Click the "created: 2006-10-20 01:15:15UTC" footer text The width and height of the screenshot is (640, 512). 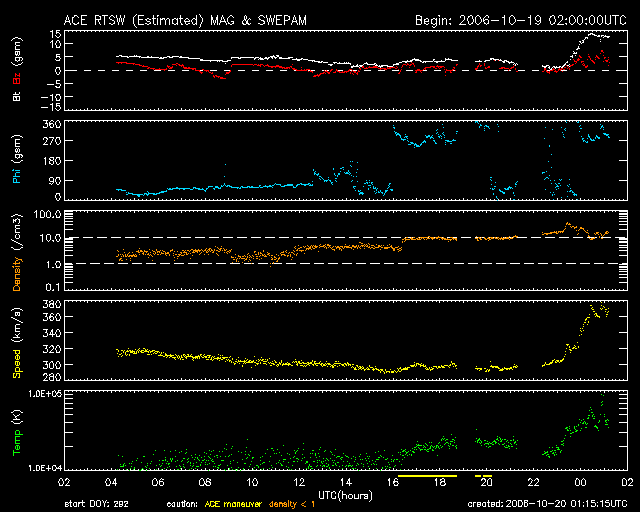pyautogui.click(x=547, y=504)
